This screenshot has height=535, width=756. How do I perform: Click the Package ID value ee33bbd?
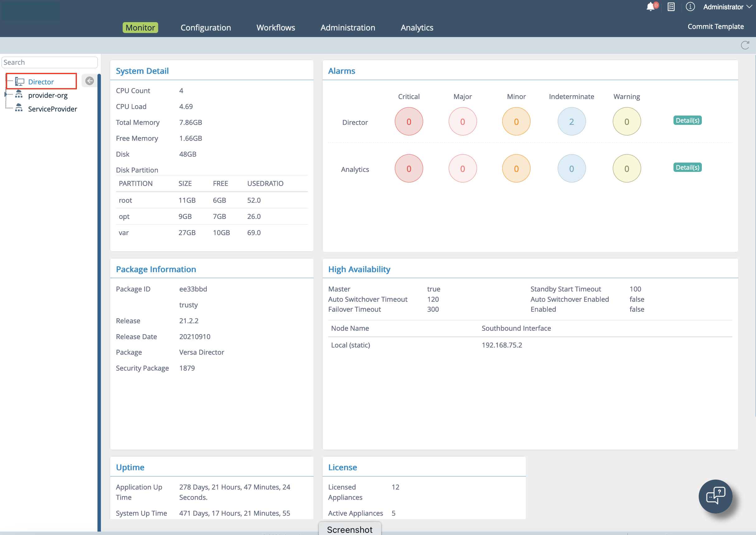coord(193,289)
